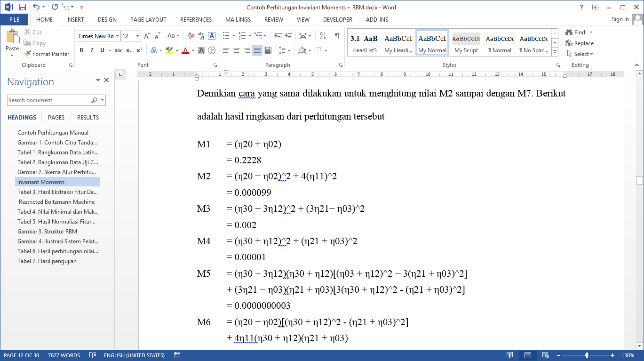The height and width of the screenshot is (361, 644).
Task: Apply Superscript formatting
Action: pos(139,50)
